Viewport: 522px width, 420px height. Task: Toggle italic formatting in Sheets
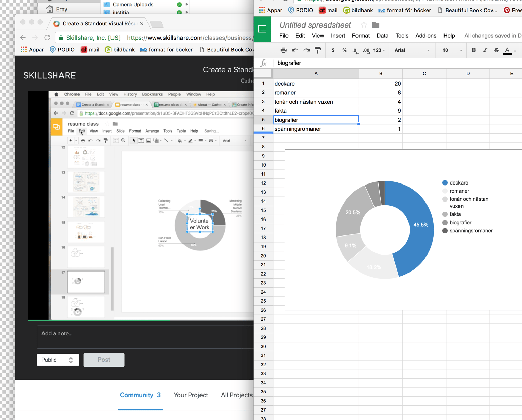485,50
